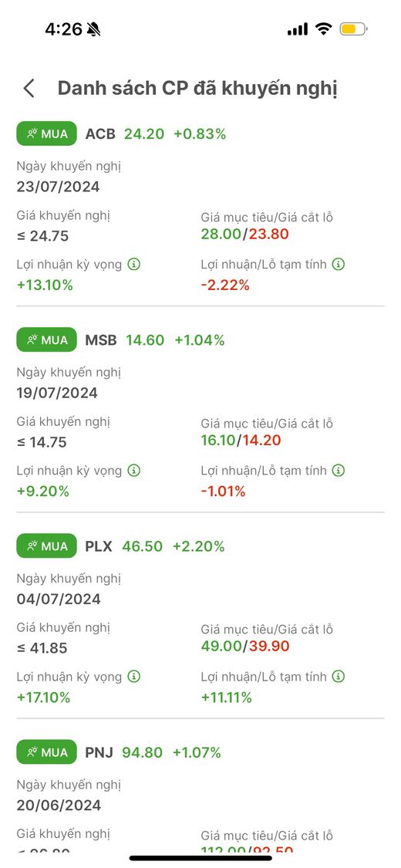Tap the home indicator bar
Viewport: 401px width, 868px height.
coord(200,859)
